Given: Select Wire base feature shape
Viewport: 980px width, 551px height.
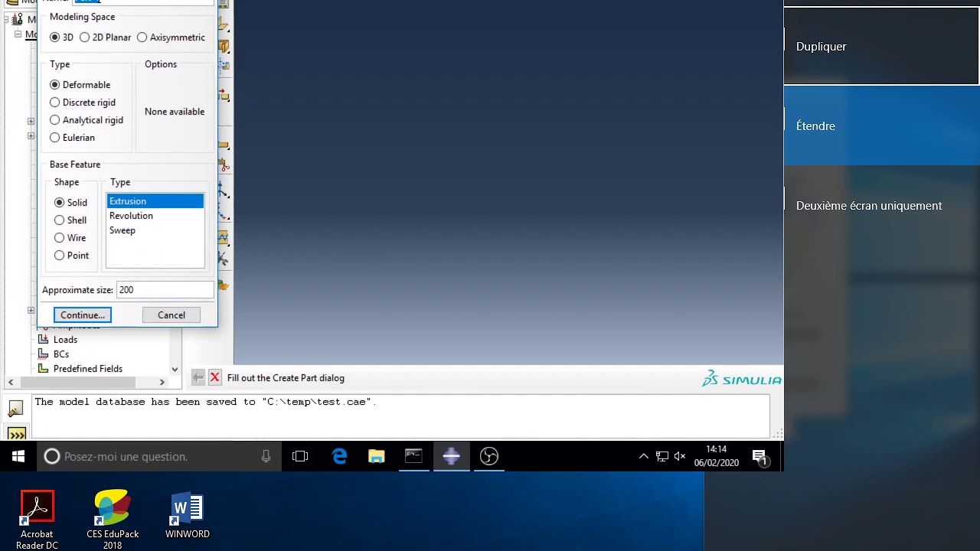Looking at the screenshot, I should click(x=70, y=238).
